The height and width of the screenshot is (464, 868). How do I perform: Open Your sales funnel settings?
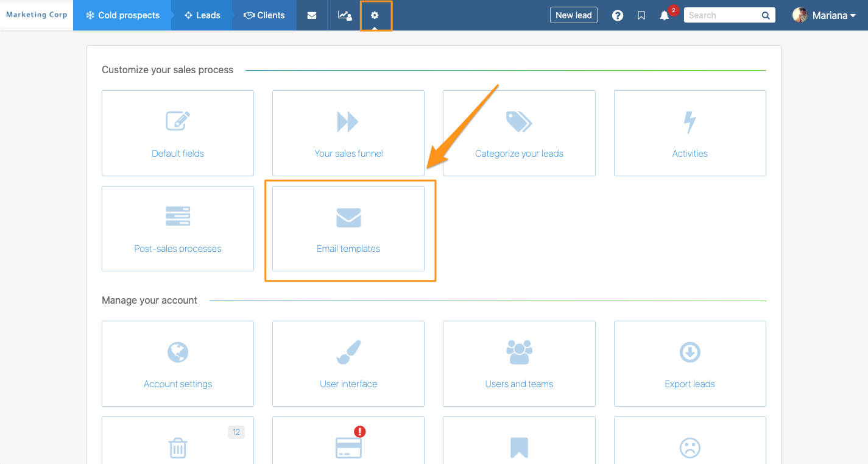click(348, 133)
